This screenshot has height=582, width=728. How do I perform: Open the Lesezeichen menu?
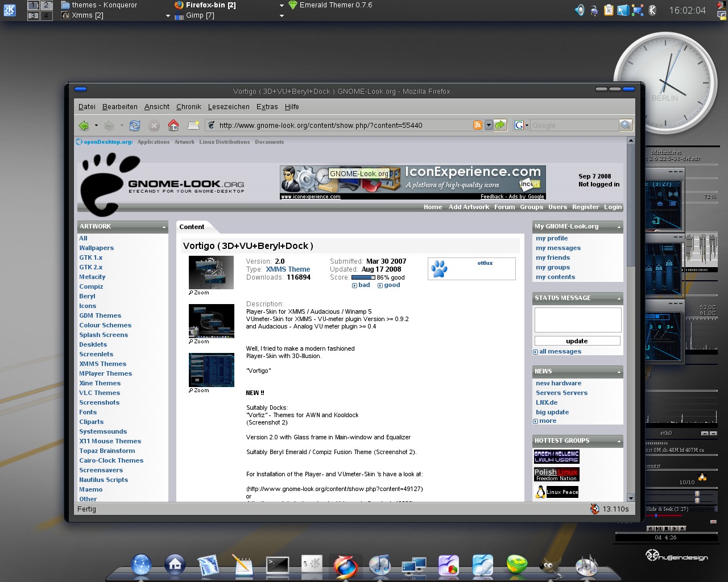pos(229,107)
